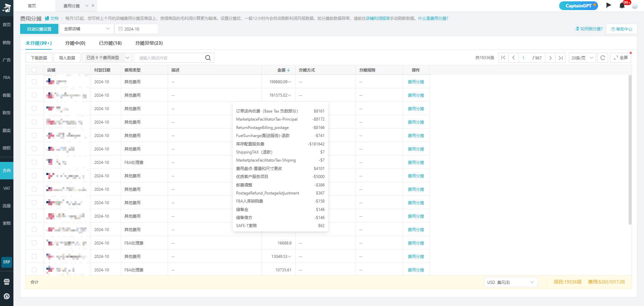The image size is (644, 306).
Task: Open the 全部店铺 store dropdown
Action: pyautogui.click(x=87, y=29)
